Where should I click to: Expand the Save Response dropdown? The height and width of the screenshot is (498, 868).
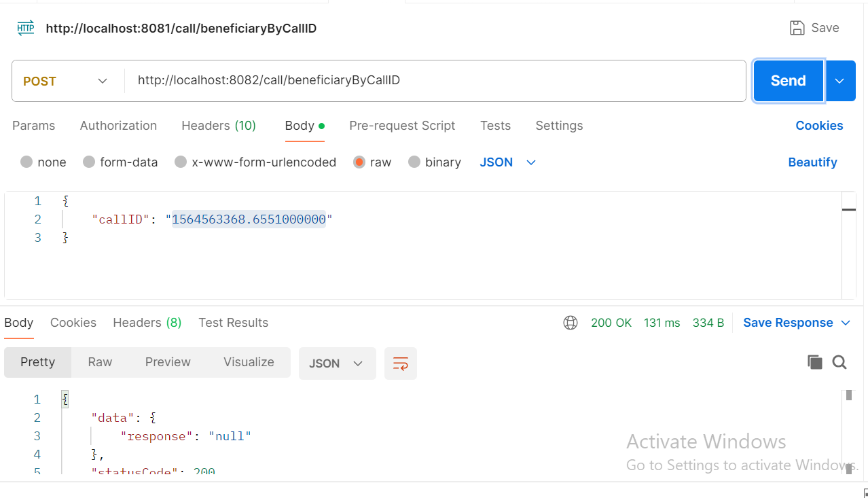[846, 323]
